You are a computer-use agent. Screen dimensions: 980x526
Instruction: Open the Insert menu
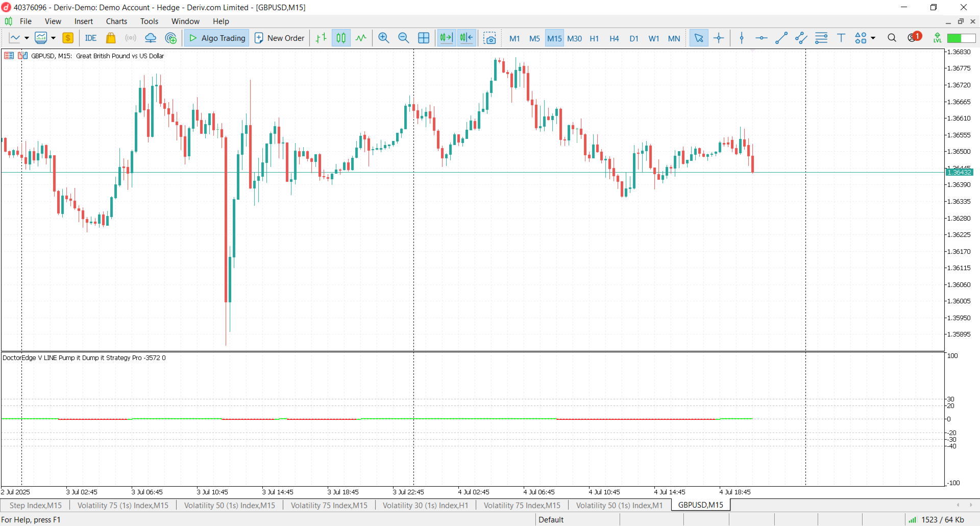pyautogui.click(x=84, y=21)
